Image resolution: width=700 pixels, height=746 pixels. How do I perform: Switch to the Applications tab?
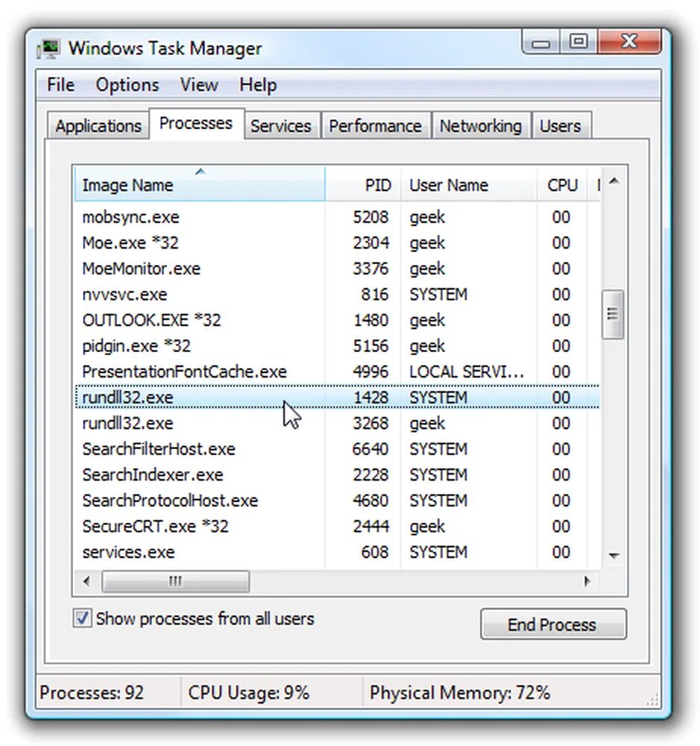pos(98,125)
